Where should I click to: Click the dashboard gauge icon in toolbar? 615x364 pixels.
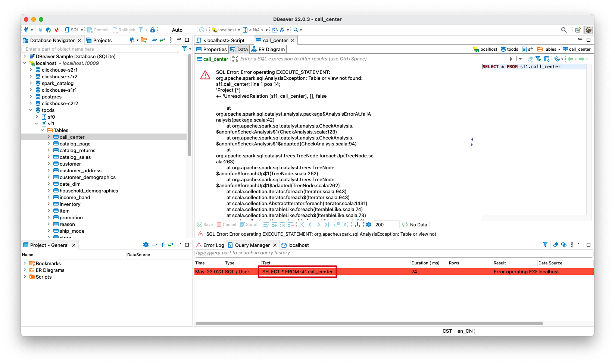tap(275, 30)
